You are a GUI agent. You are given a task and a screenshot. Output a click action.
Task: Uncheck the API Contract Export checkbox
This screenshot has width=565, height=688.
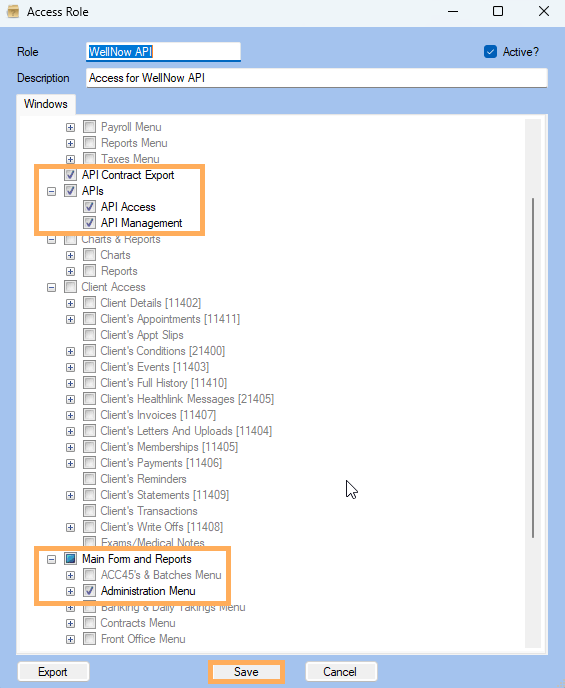pos(70,175)
